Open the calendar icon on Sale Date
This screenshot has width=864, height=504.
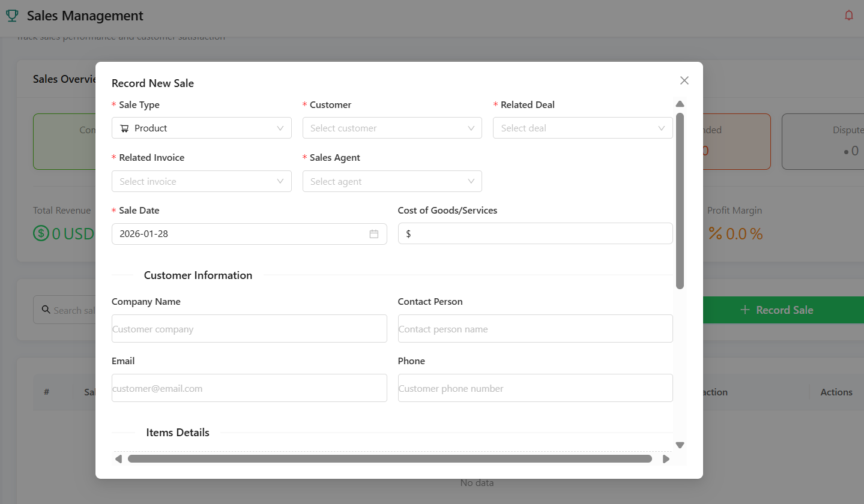pyautogui.click(x=375, y=233)
